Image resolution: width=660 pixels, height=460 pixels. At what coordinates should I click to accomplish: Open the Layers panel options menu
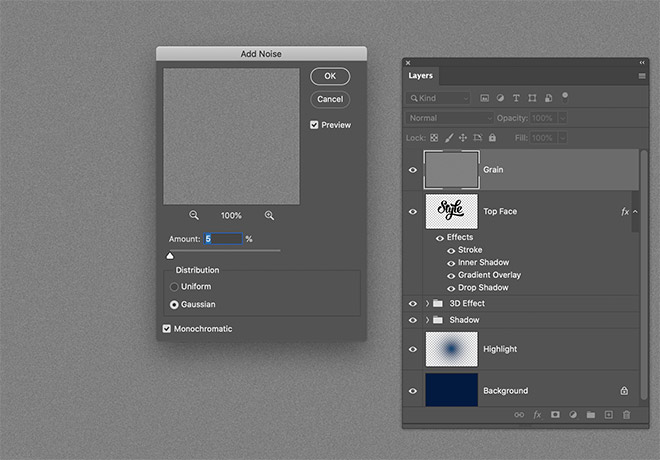pyautogui.click(x=642, y=76)
